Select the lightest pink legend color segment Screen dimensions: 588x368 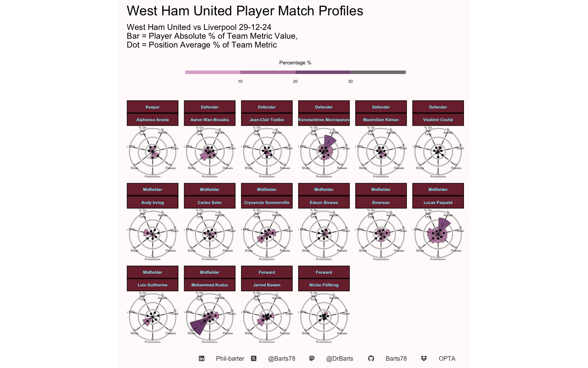coord(213,72)
